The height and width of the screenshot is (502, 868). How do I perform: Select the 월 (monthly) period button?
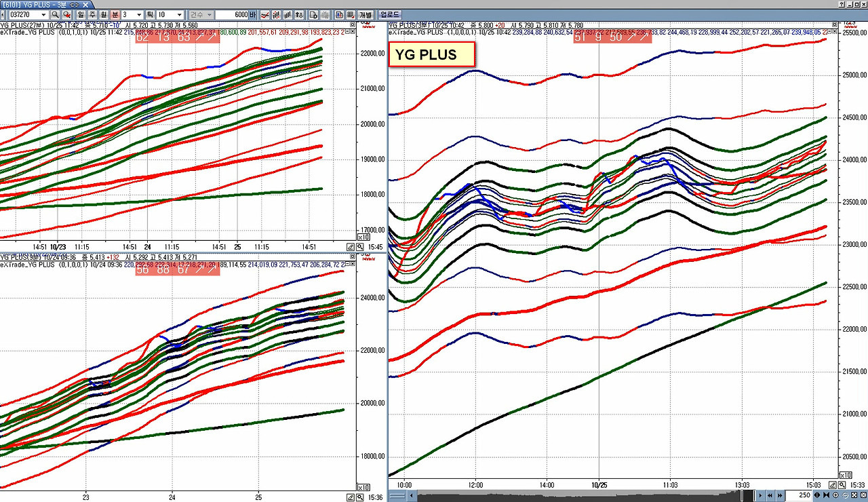103,14
